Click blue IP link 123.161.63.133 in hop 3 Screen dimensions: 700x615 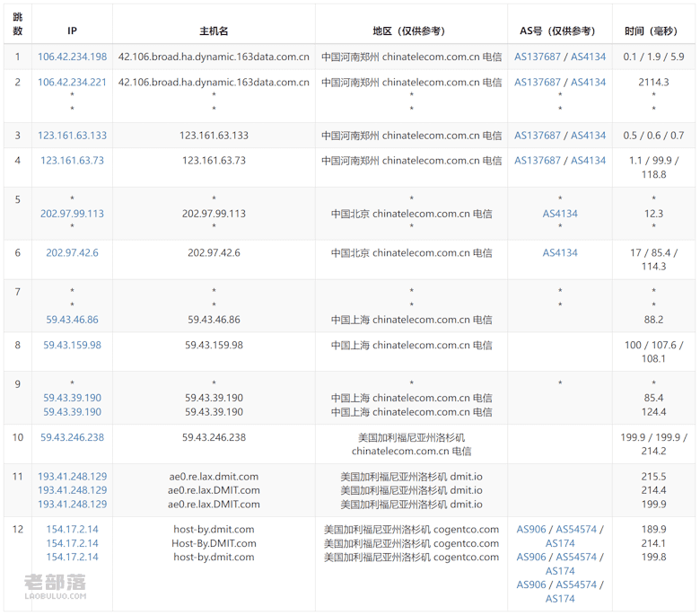tap(72, 136)
